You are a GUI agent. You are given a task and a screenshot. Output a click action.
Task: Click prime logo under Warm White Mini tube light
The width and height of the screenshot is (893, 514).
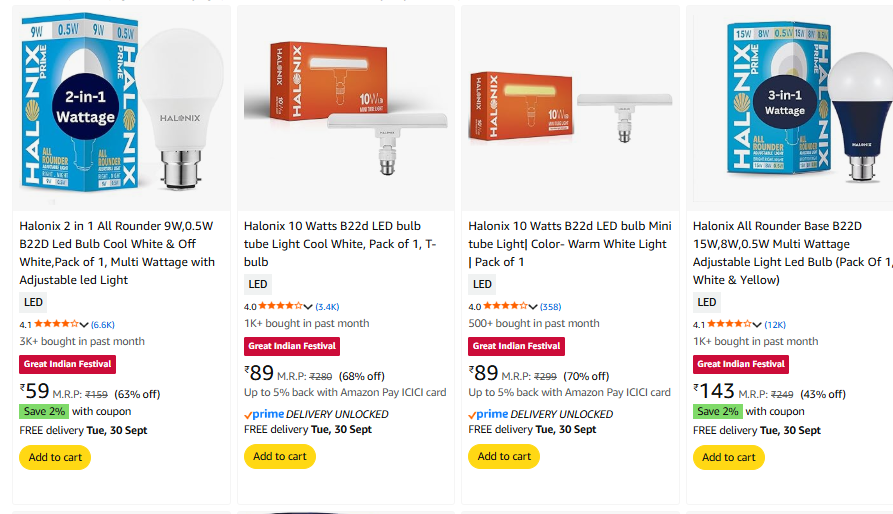pyautogui.click(x=489, y=414)
